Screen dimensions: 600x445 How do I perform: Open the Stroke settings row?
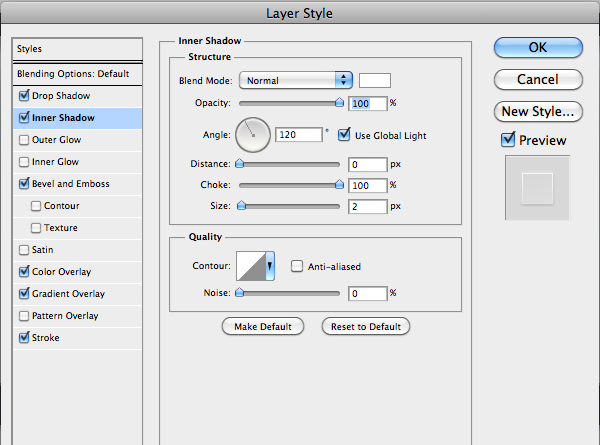(x=78, y=338)
